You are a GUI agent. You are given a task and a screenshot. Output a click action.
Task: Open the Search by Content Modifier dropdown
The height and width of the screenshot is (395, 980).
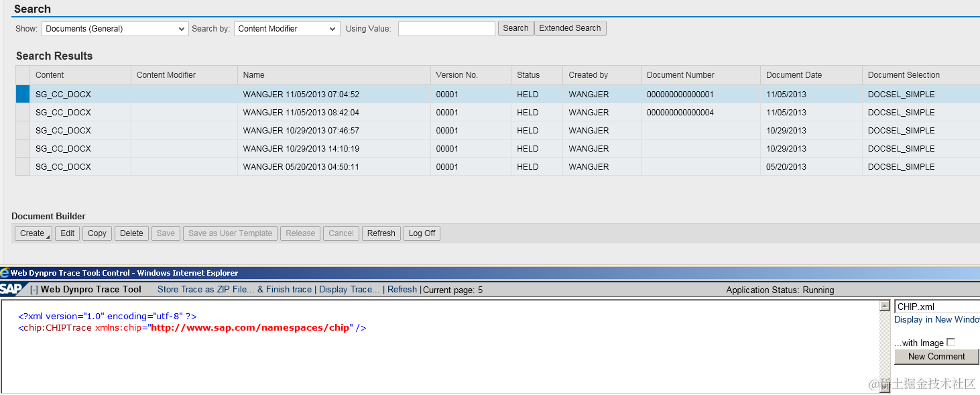287,29
